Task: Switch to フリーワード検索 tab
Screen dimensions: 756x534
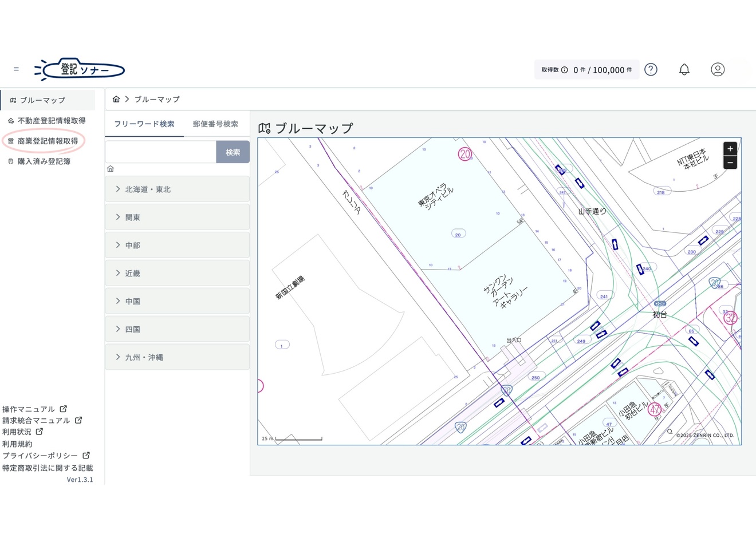Action: 144,124
